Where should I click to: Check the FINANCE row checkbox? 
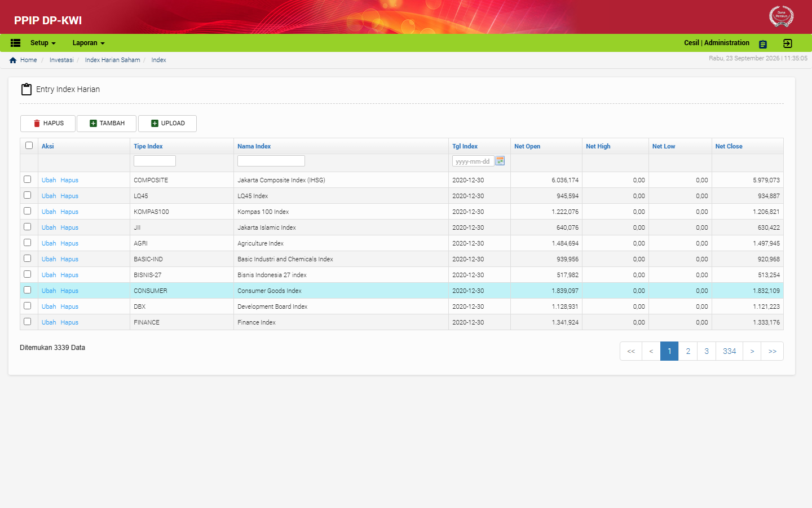click(27, 321)
